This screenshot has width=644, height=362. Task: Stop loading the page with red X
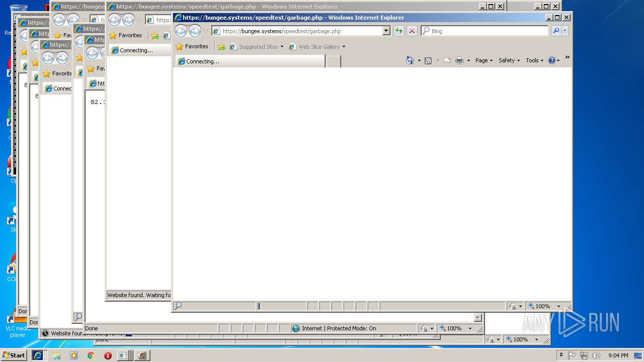(412, 31)
